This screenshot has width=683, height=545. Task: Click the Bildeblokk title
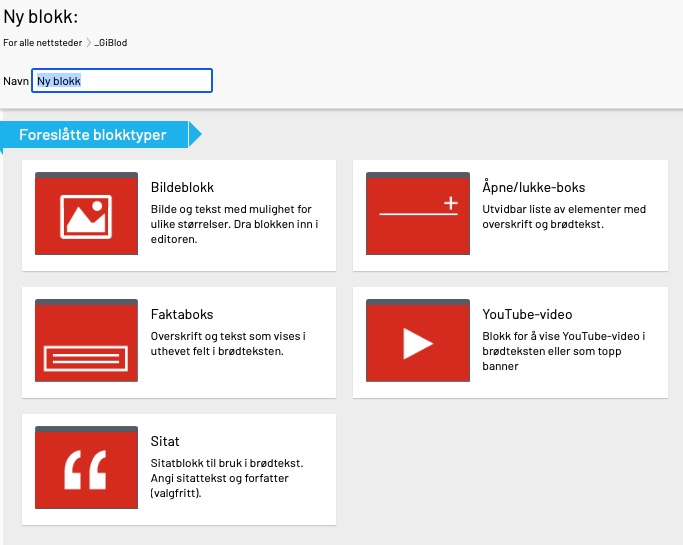pos(182,187)
